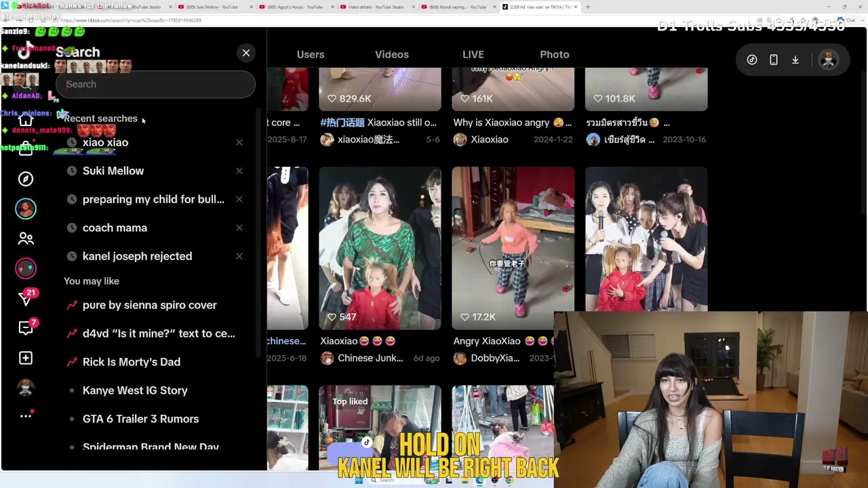The height and width of the screenshot is (488, 868).
Task: Remove 'xiao xiao' from recent searches
Action: [x=239, y=142]
